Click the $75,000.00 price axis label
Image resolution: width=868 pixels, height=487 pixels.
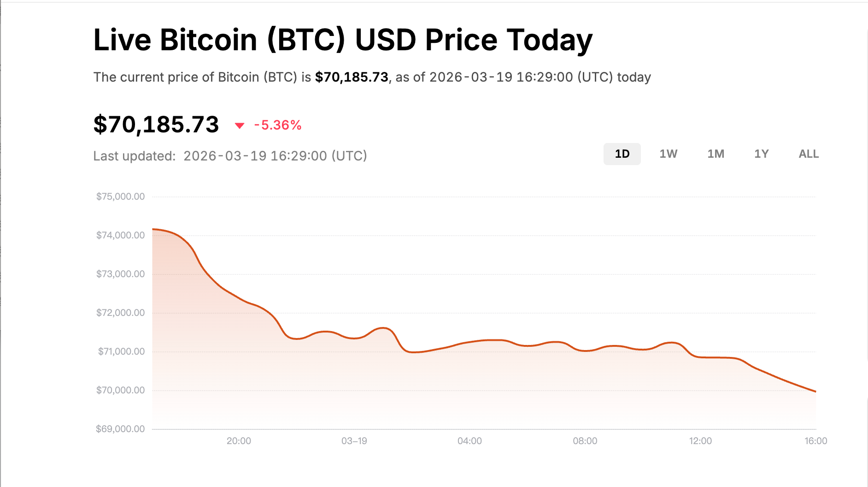click(120, 196)
